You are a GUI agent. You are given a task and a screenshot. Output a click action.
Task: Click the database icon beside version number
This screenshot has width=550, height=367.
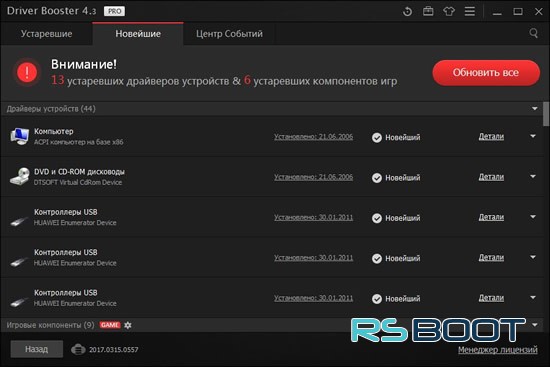78,349
